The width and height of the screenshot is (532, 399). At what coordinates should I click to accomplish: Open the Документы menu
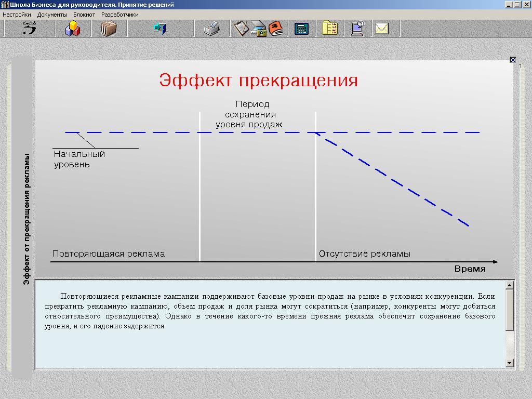[x=52, y=15]
